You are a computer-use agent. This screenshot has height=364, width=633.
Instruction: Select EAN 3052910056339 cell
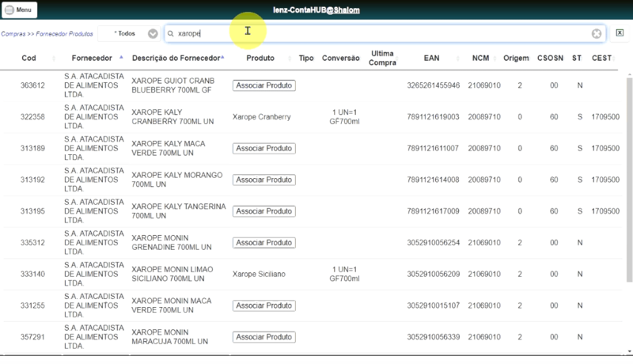[433, 337]
